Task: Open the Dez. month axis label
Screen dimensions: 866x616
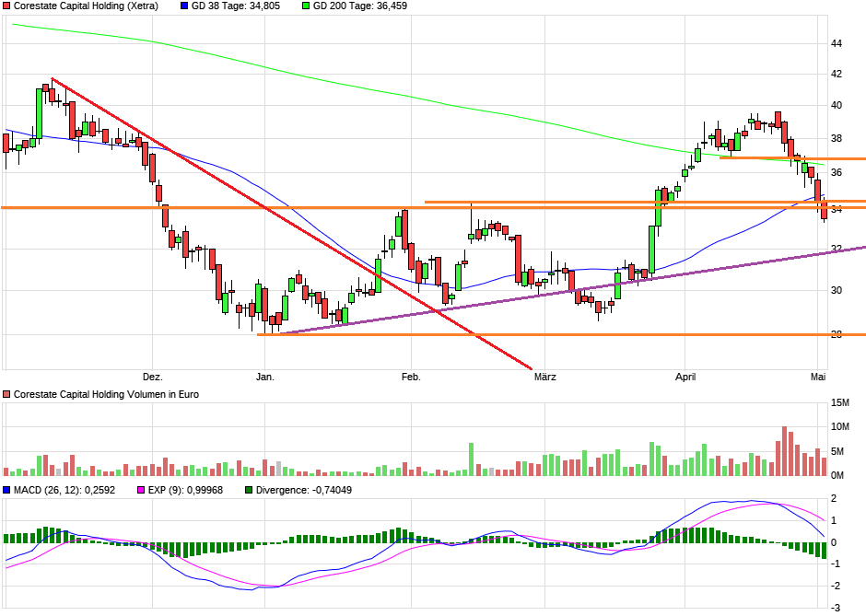Action: coord(152,377)
